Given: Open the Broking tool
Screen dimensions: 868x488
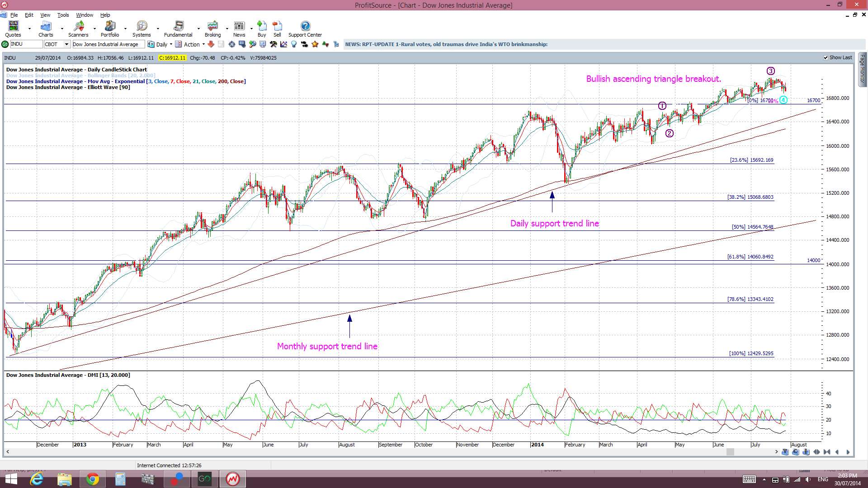Looking at the screenshot, I should 212,29.
